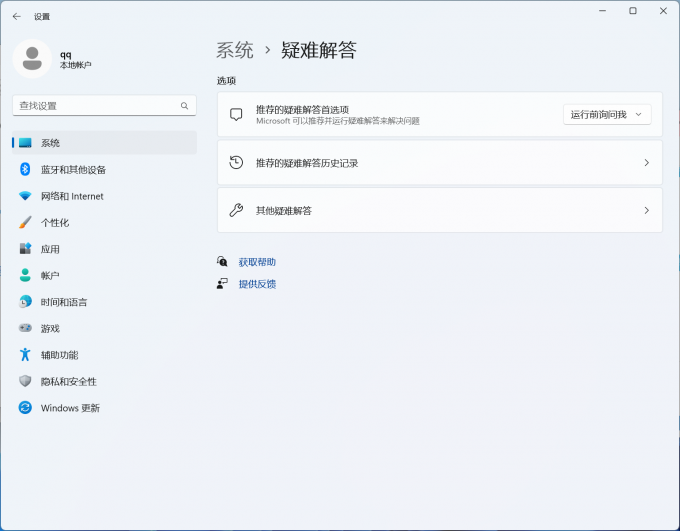Open 辅助功能 settings

[x=105, y=355]
